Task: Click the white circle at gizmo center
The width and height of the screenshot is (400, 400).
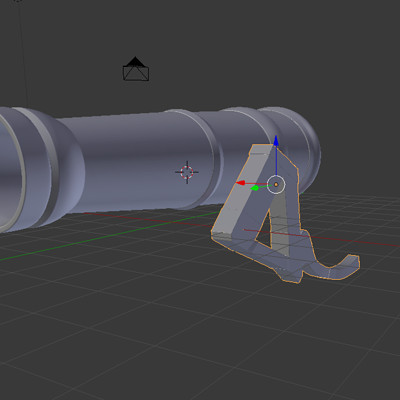Action: [x=276, y=184]
